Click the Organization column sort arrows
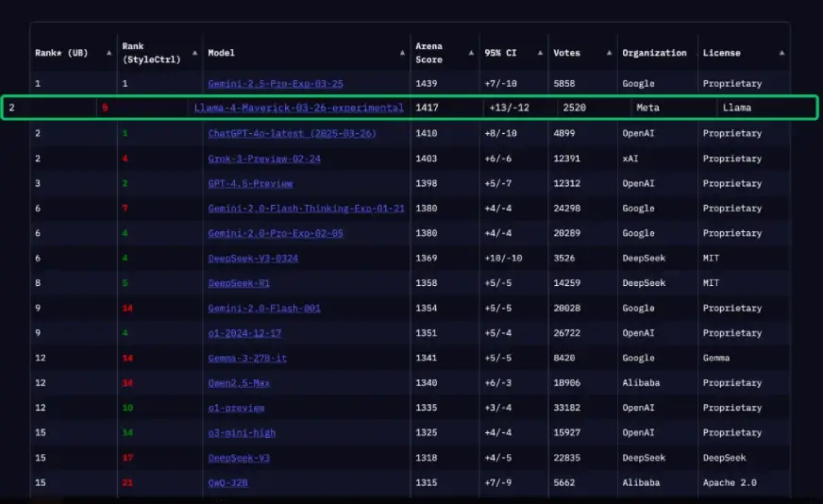Screen dimensions: 823x504 692,53
